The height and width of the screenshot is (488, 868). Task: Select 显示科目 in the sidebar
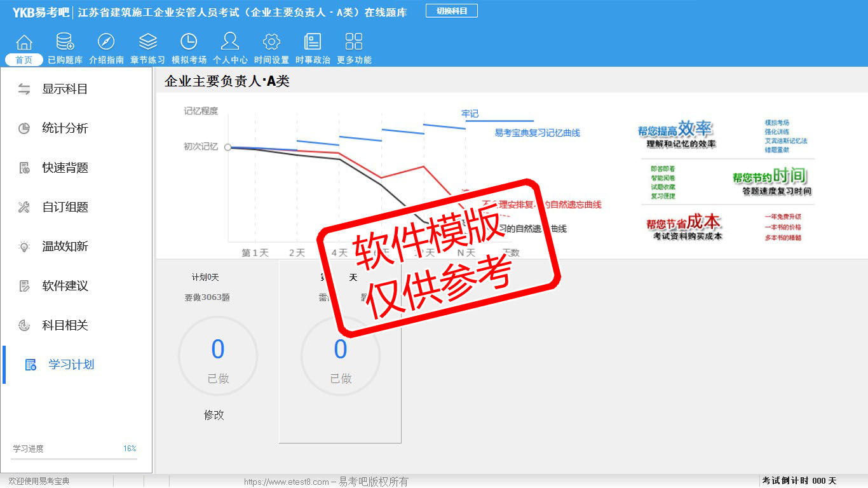coord(64,89)
